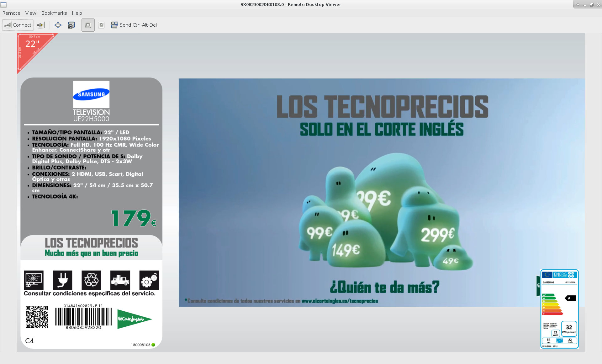Click the disconnect plug icon
The height and width of the screenshot is (364, 602).
coord(41,25)
